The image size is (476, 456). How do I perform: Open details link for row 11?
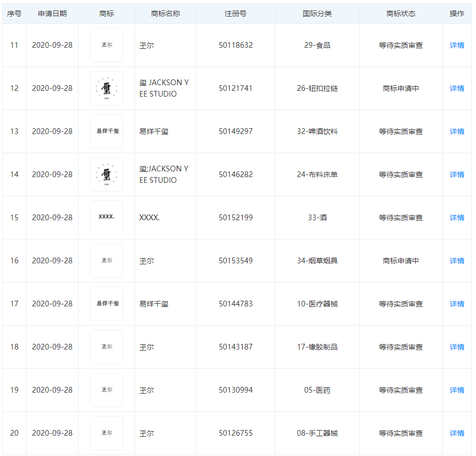pos(457,45)
